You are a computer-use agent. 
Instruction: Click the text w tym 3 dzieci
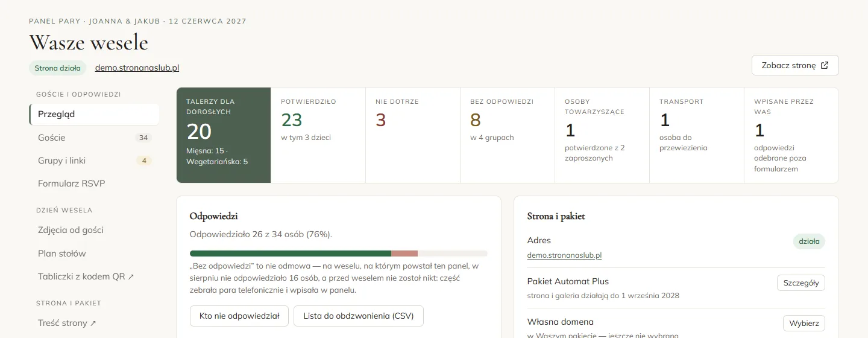306,138
